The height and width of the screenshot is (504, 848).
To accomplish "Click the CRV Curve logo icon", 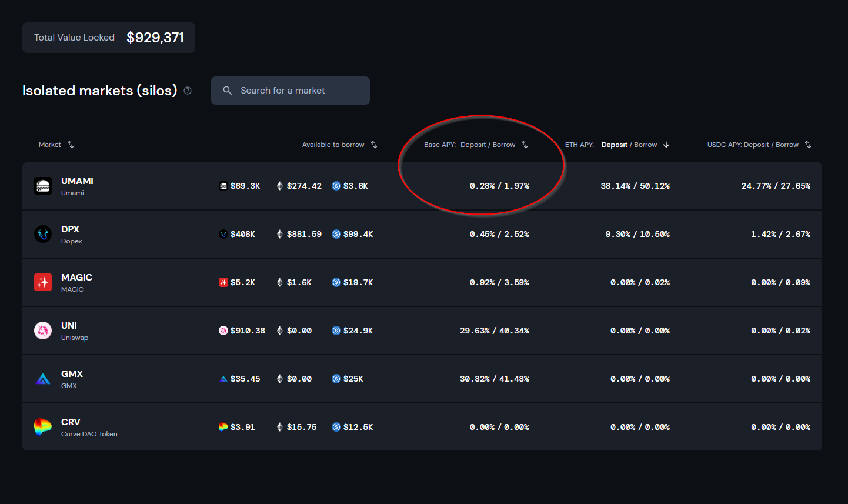I will [x=43, y=427].
